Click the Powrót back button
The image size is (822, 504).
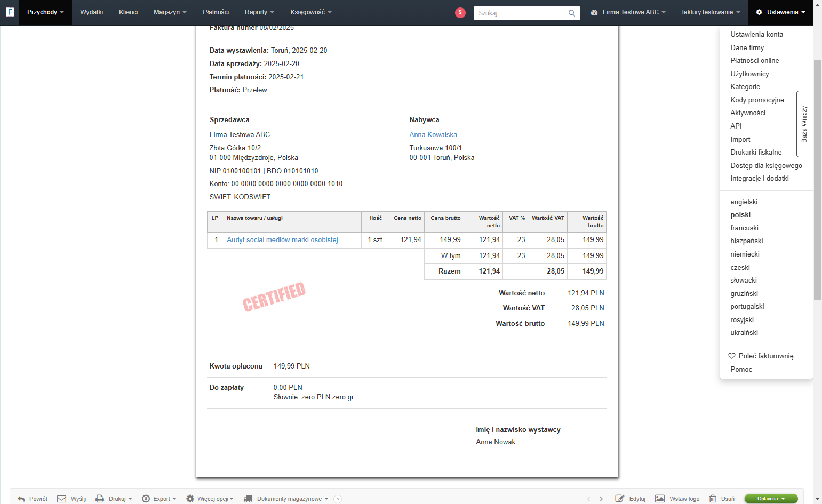[33, 499]
